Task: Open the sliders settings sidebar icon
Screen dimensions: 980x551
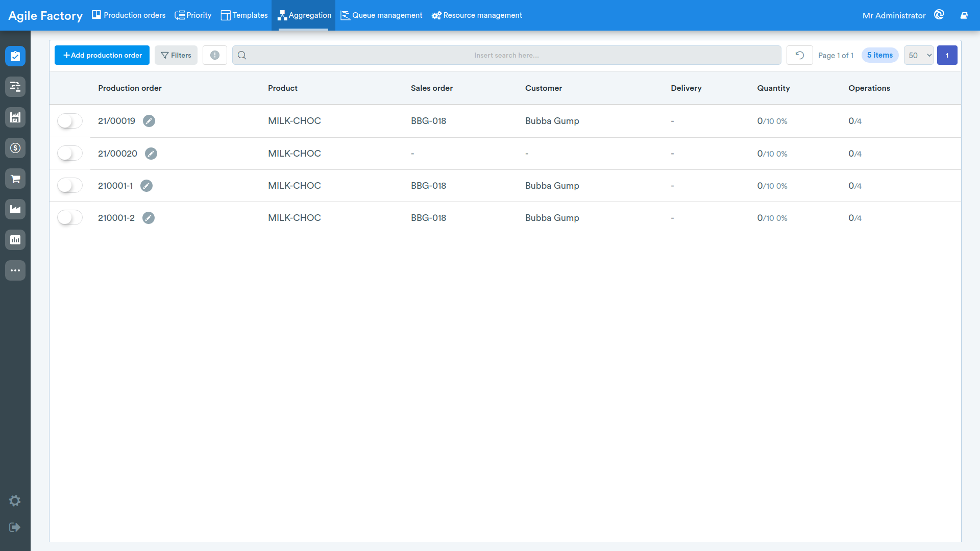Action: point(15,87)
